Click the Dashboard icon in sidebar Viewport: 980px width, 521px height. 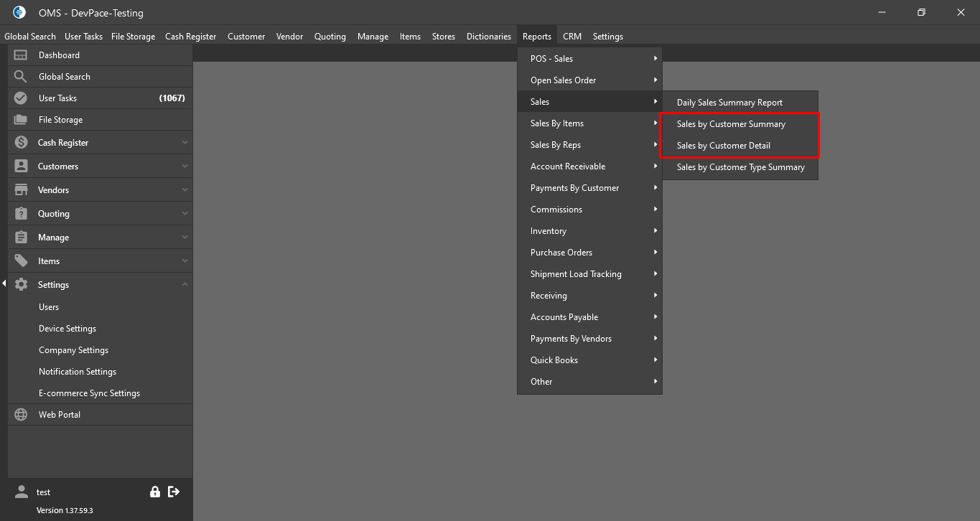click(x=21, y=55)
